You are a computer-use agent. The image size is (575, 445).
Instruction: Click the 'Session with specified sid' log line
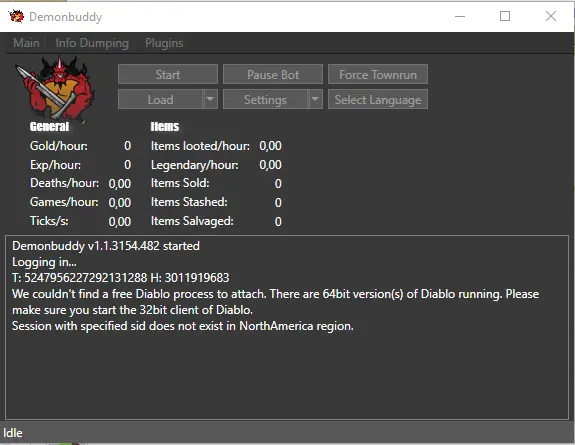point(183,326)
